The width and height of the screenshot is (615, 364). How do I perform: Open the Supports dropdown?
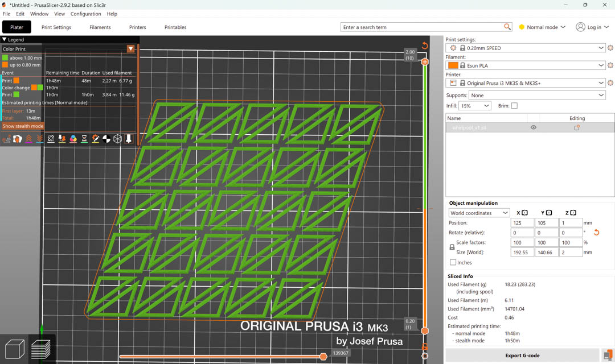point(538,95)
